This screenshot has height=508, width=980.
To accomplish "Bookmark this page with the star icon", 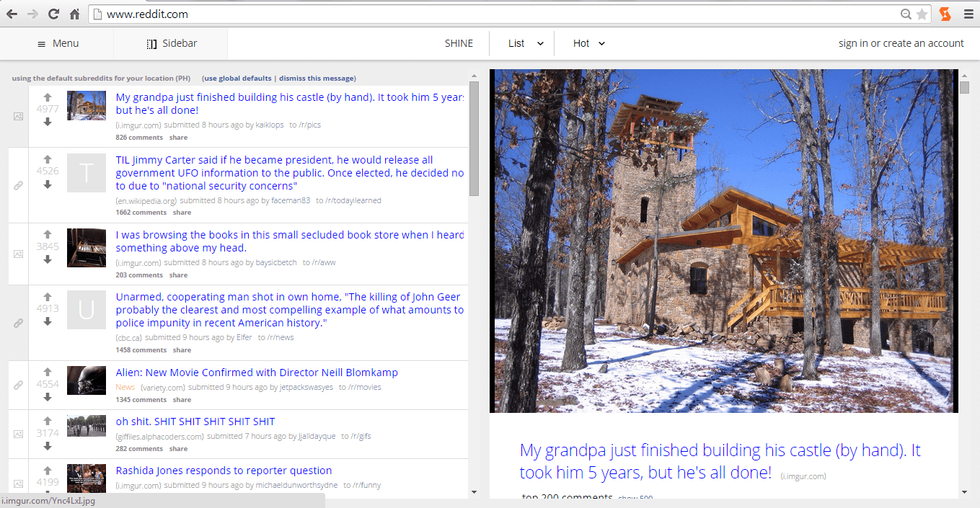I will (922, 14).
